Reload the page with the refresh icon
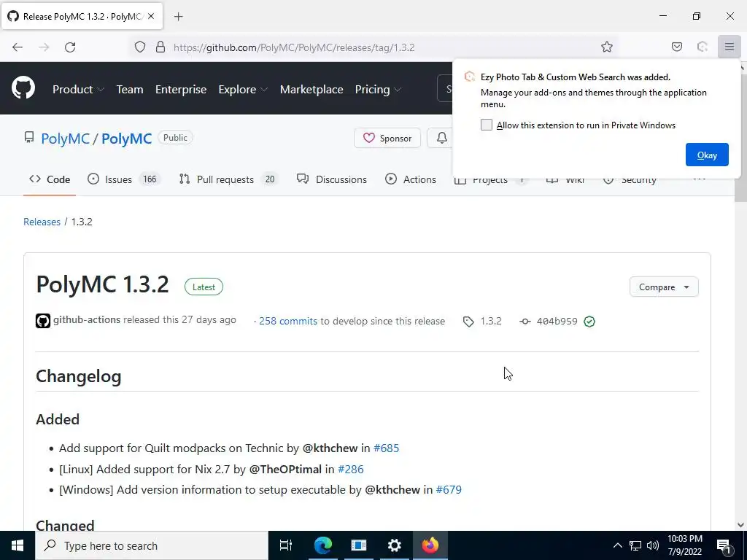Viewport: 747px width, 560px height. tap(70, 47)
